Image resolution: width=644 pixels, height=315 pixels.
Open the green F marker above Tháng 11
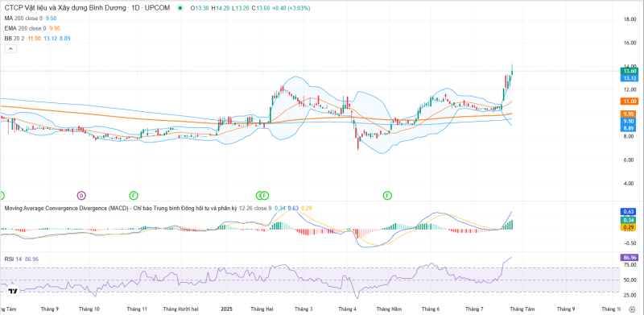coord(133,195)
